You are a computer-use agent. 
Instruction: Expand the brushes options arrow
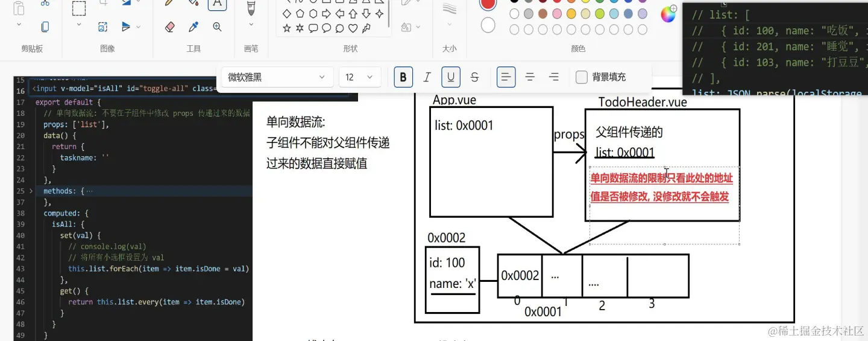[251, 25]
